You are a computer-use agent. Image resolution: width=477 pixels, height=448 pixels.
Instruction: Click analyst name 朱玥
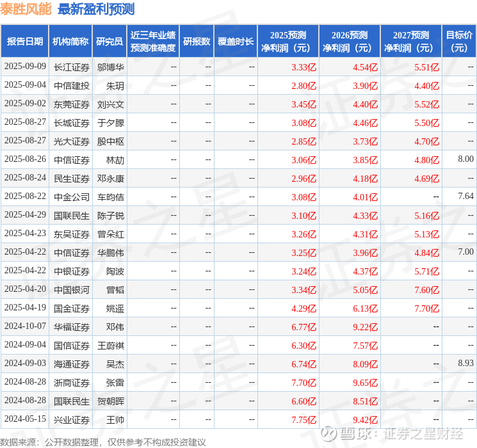115,86
